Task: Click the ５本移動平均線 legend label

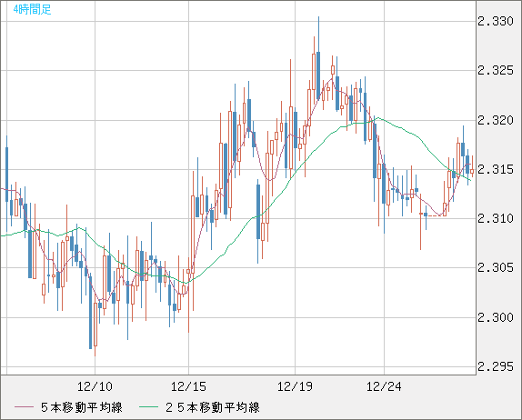Action: point(82,407)
